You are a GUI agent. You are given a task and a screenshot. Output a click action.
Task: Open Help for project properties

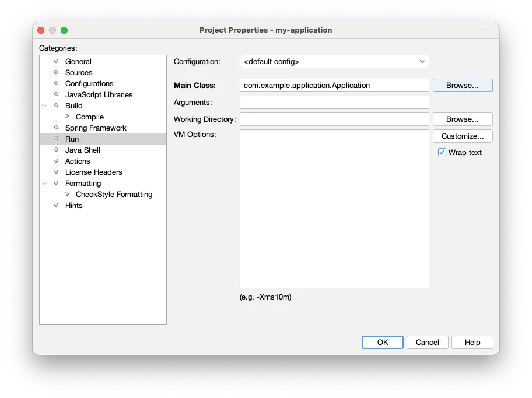472,342
